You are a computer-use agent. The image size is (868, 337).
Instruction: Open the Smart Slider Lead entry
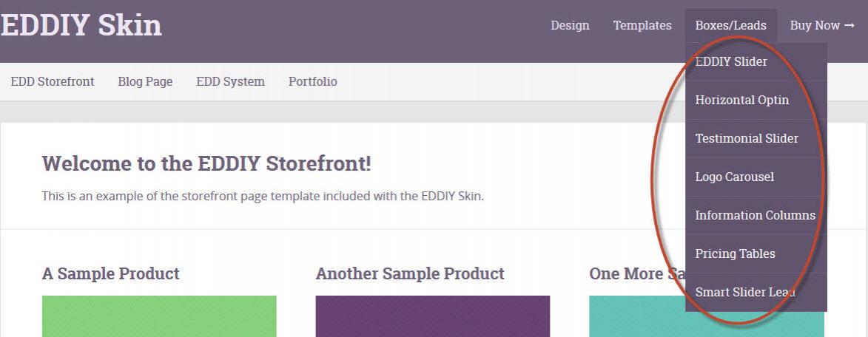pyautogui.click(x=744, y=293)
